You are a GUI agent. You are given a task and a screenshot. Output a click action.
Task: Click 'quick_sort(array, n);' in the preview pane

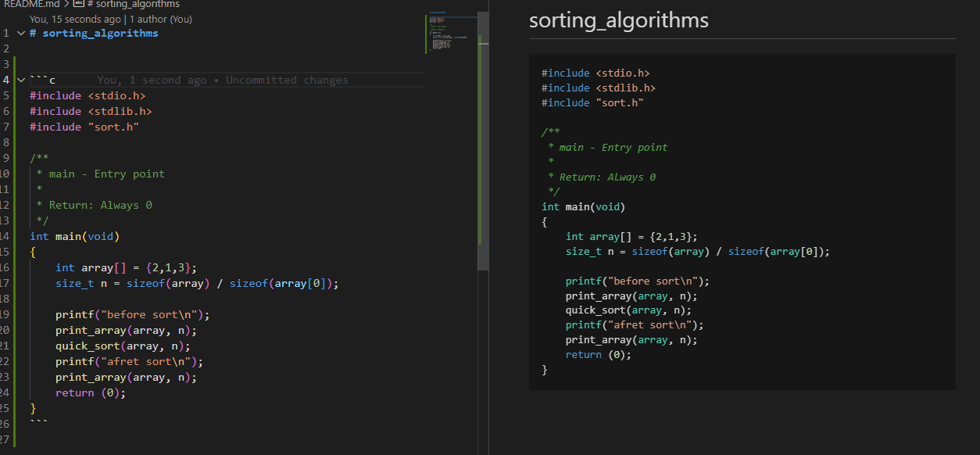coord(629,310)
